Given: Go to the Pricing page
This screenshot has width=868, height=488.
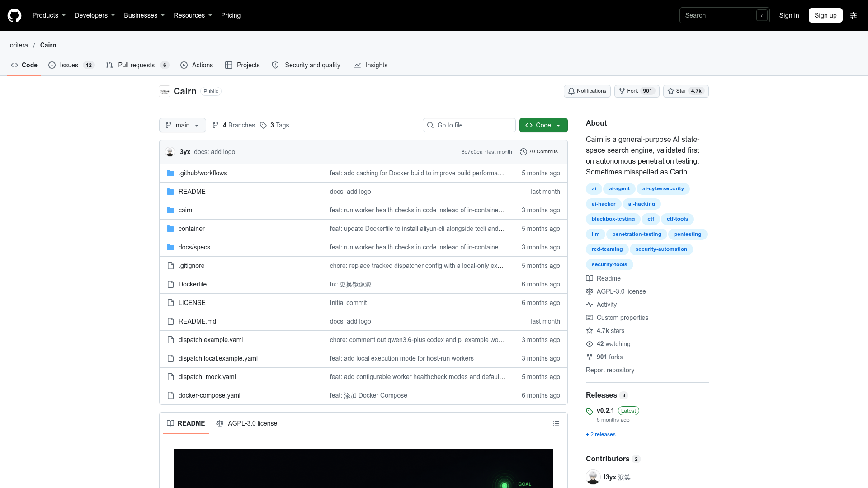Looking at the screenshot, I should (x=231, y=15).
